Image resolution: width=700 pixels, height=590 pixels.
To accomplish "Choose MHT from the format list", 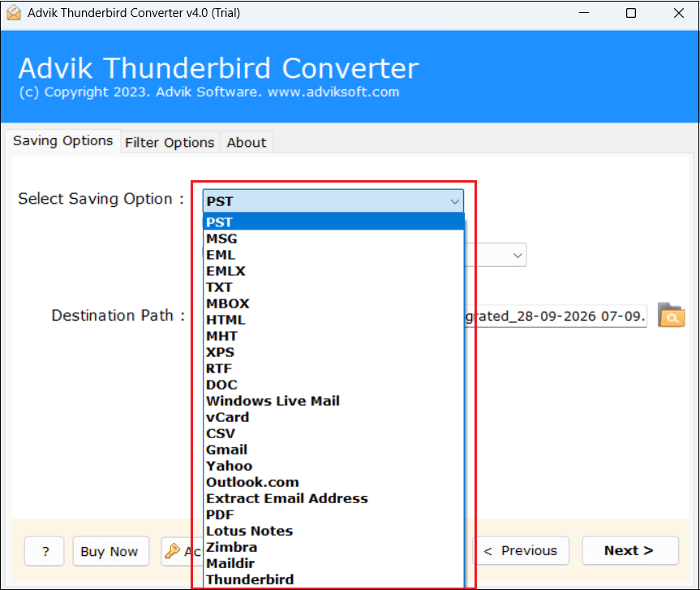I will (334, 336).
